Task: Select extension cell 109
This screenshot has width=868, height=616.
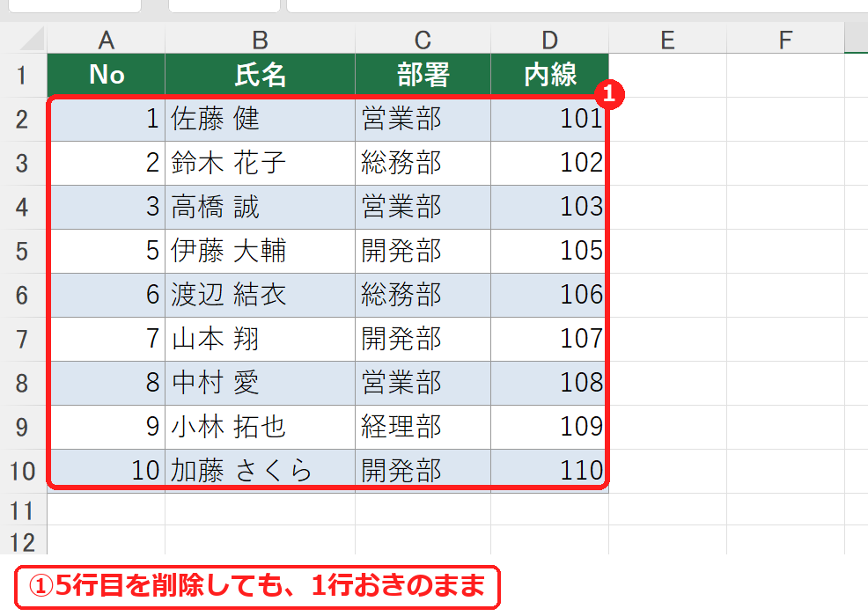Action: point(549,428)
